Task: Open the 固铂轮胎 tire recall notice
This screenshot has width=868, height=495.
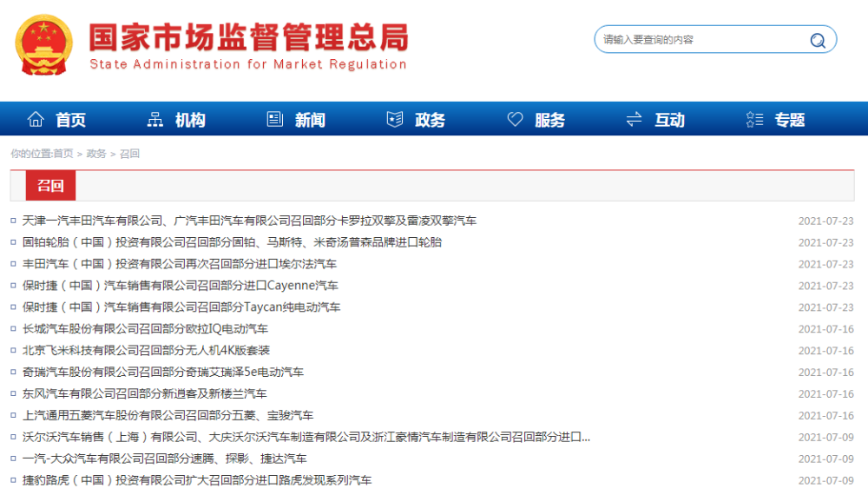Action: [232, 242]
